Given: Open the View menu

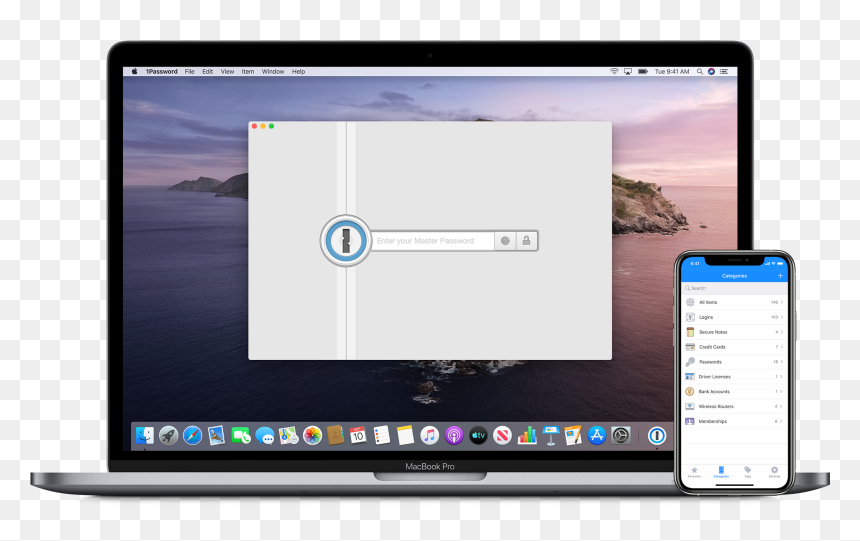Looking at the screenshot, I should click(x=227, y=71).
